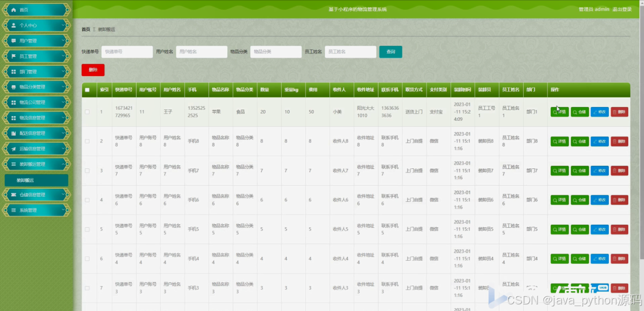The width and height of the screenshot is (644, 311).
Task: Click 仓储 in the 部门8 row
Action: (x=580, y=142)
